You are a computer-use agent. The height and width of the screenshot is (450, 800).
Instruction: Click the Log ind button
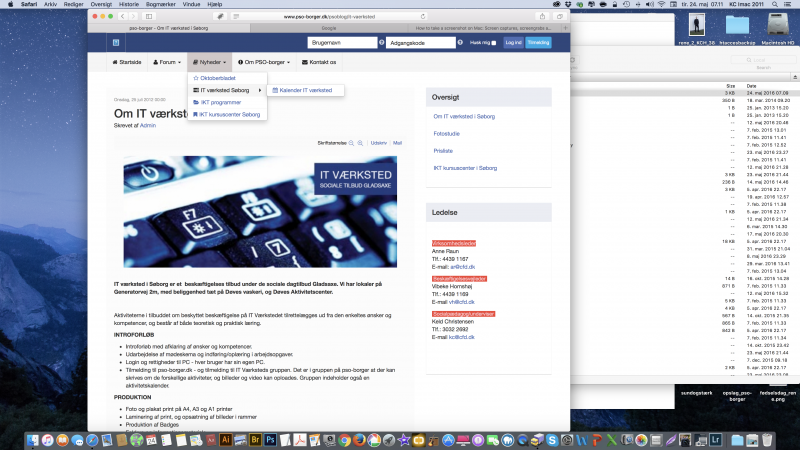pos(513,43)
